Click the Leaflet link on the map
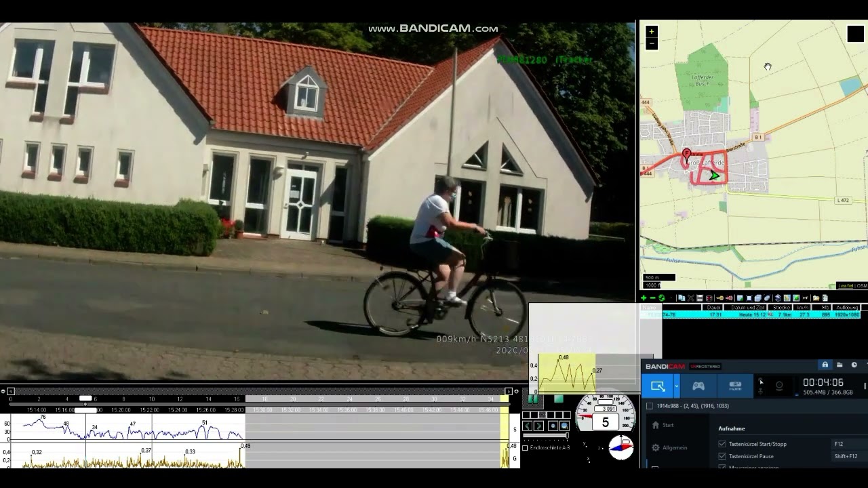The height and width of the screenshot is (488, 868). click(x=846, y=286)
